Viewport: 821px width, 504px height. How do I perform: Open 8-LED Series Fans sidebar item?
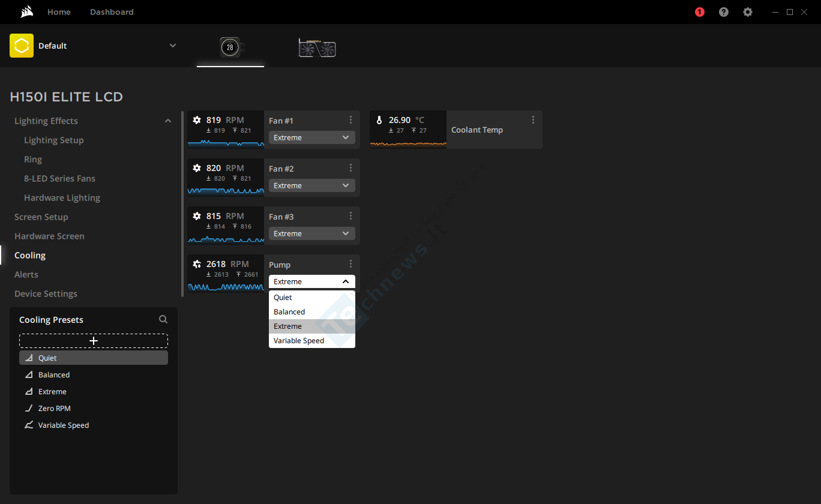59,178
